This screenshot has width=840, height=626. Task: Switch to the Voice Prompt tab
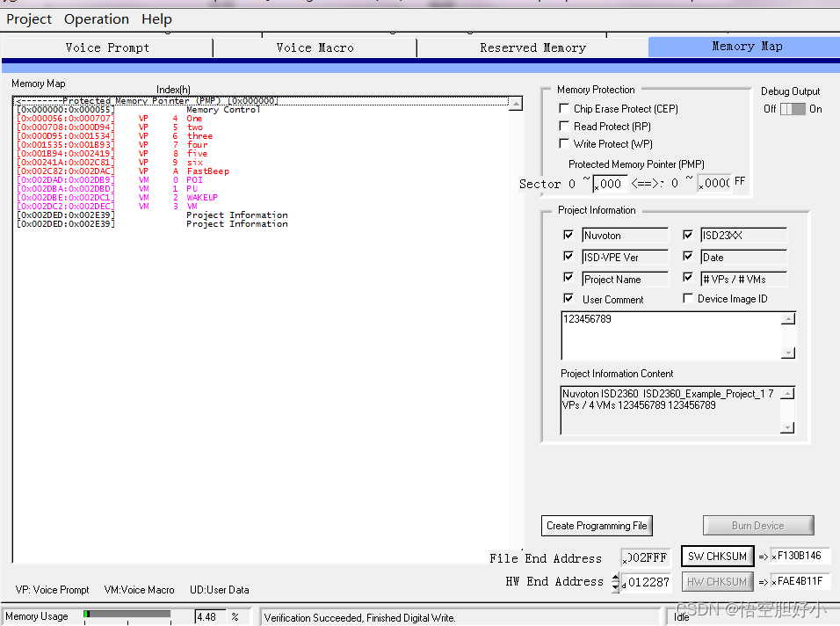tap(107, 47)
